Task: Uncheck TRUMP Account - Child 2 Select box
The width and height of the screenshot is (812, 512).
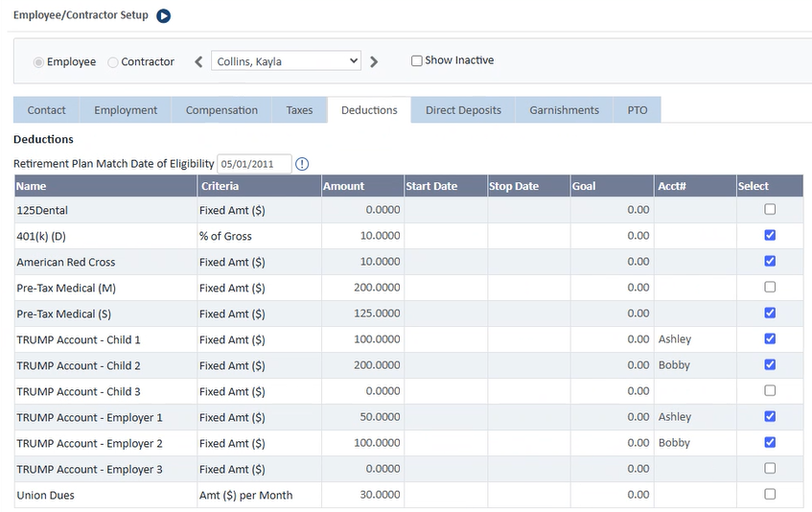Action: [x=770, y=364]
